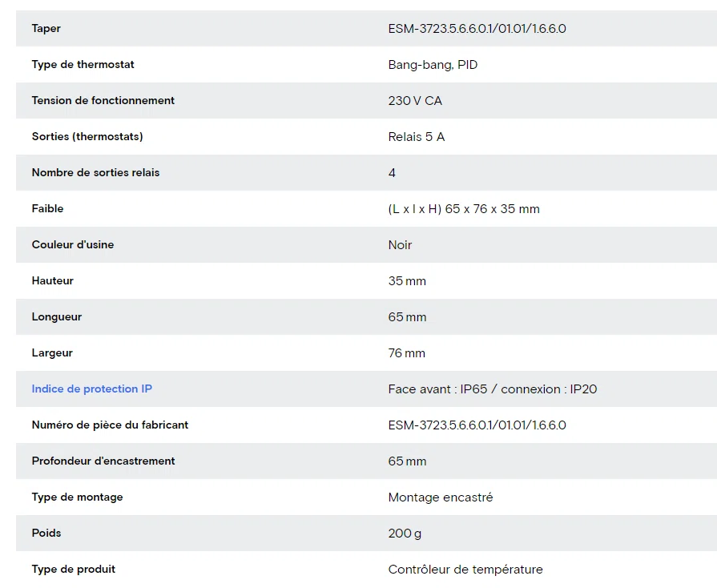Select the Bang-bang, PID value

tap(433, 64)
